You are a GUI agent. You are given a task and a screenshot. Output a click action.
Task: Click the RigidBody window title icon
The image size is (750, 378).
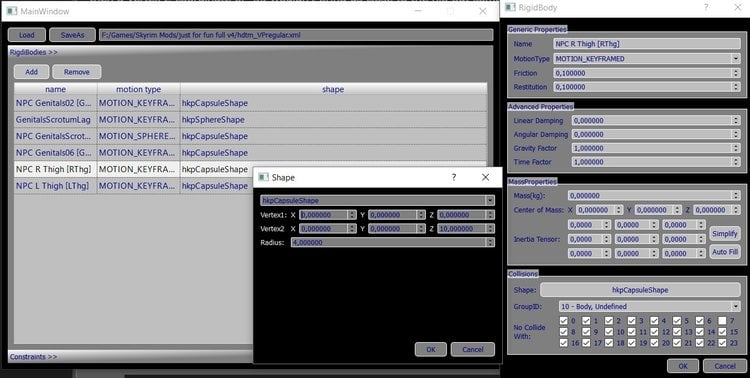coord(510,8)
